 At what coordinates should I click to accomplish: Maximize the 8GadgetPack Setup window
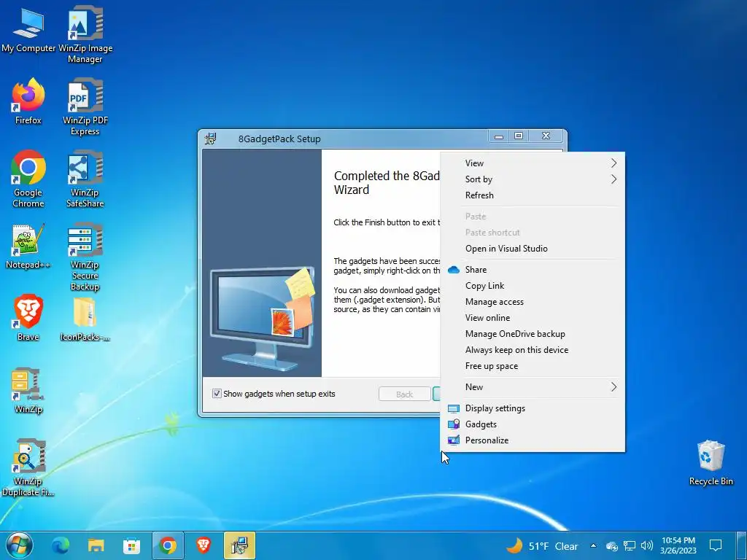click(519, 136)
